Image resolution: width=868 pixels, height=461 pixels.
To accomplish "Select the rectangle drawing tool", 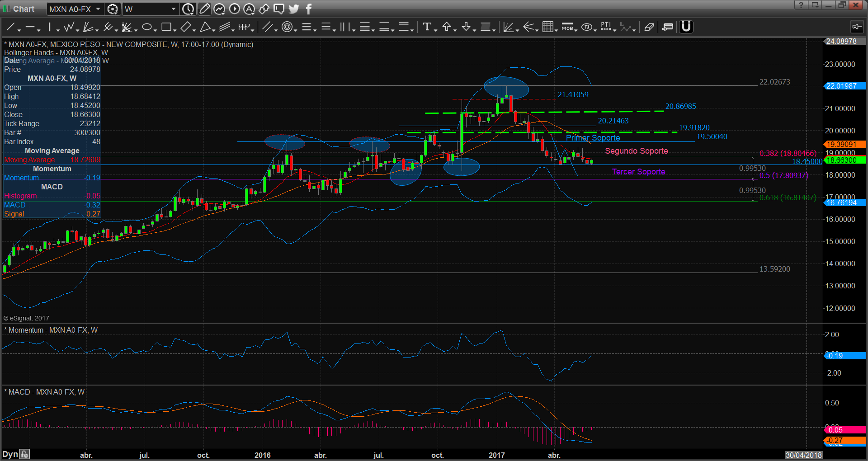I will point(166,27).
